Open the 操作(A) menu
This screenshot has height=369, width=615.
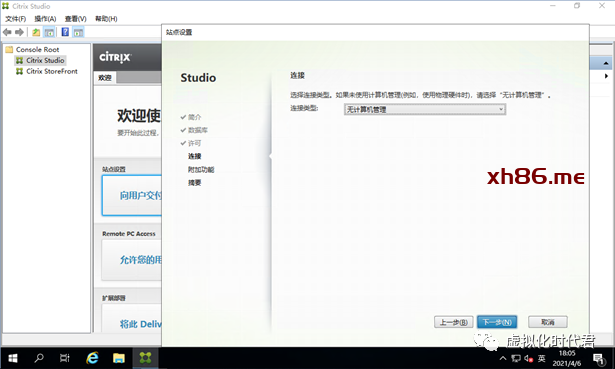coord(45,19)
